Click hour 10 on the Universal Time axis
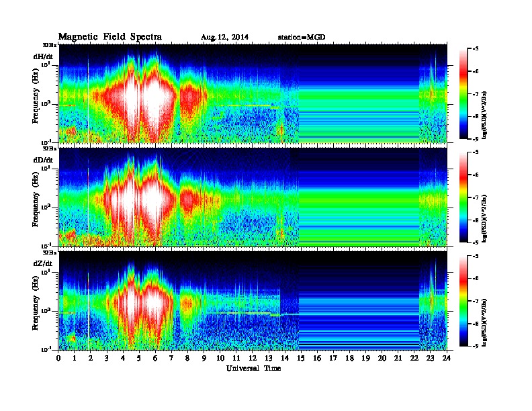 pyautogui.click(x=220, y=358)
